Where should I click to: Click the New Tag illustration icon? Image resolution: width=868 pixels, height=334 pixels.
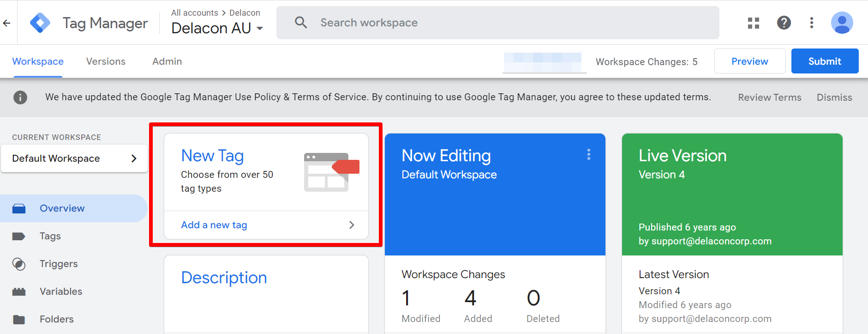pos(331,172)
